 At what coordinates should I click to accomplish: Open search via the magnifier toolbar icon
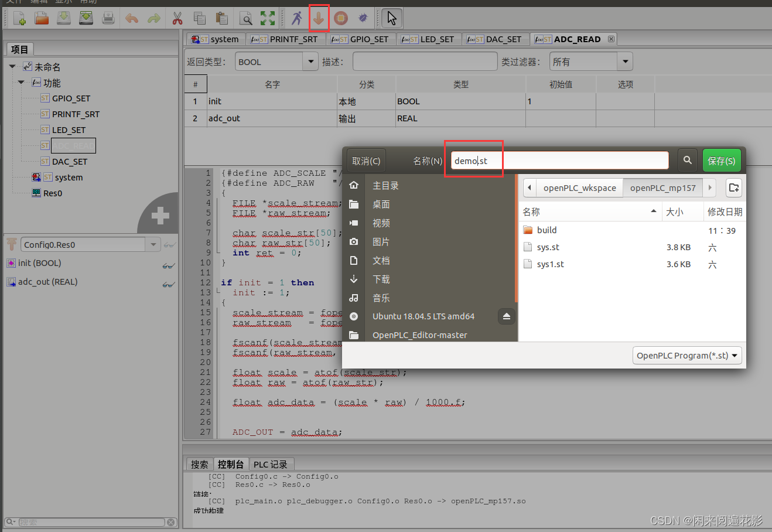pyautogui.click(x=246, y=18)
